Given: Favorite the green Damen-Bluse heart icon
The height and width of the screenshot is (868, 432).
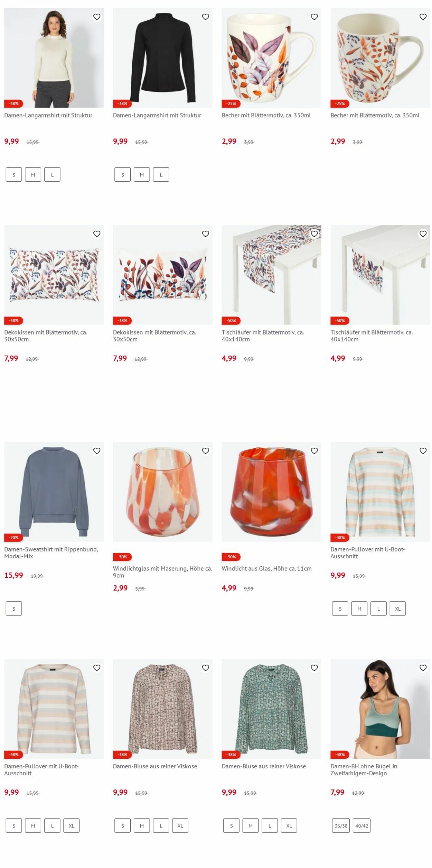Looking at the screenshot, I should pyautogui.click(x=314, y=667).
